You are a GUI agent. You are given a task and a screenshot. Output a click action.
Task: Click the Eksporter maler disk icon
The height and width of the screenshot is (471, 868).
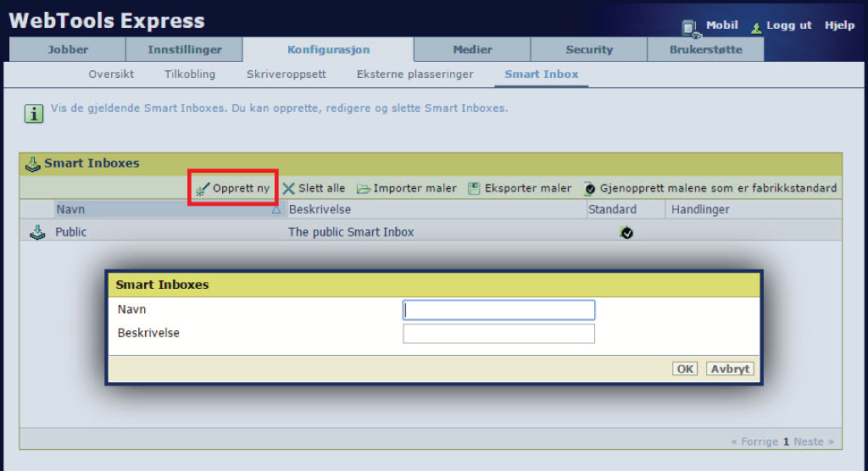(x=474, y=189)
